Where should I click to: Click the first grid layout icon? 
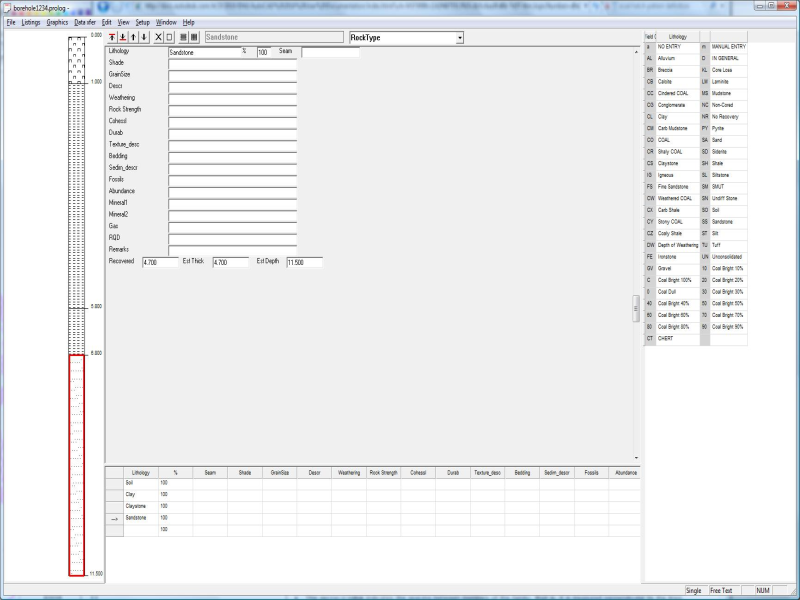coord(183,37)
